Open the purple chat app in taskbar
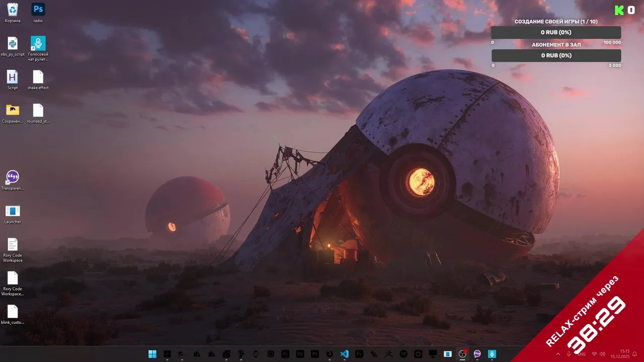This screenshot has height=362, width=644. pos(477,354)
